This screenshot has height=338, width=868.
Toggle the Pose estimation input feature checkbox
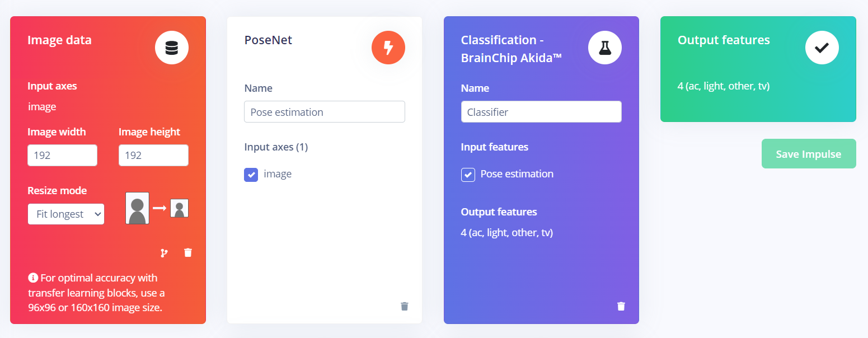pos(468,175)
